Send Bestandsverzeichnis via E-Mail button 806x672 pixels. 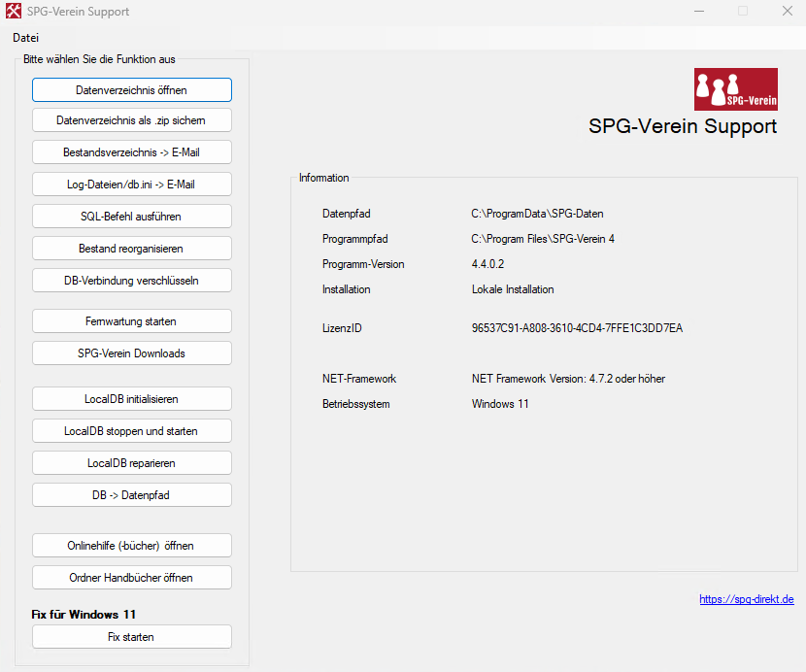coord(131,152)
